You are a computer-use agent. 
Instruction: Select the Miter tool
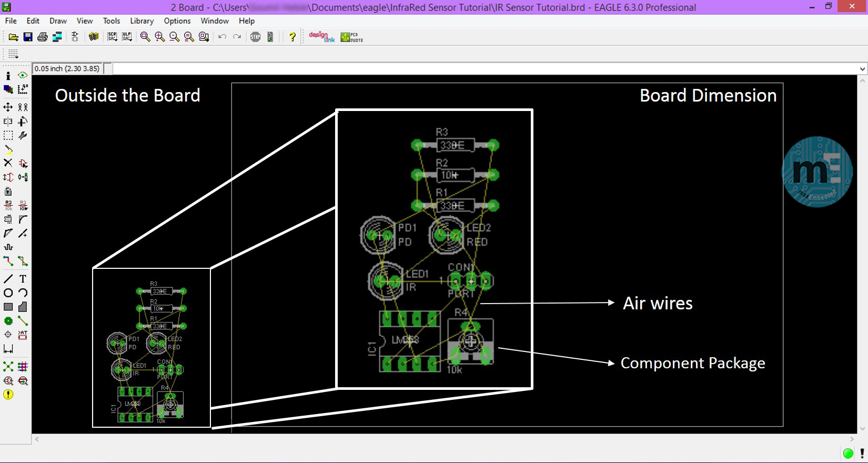23,219
